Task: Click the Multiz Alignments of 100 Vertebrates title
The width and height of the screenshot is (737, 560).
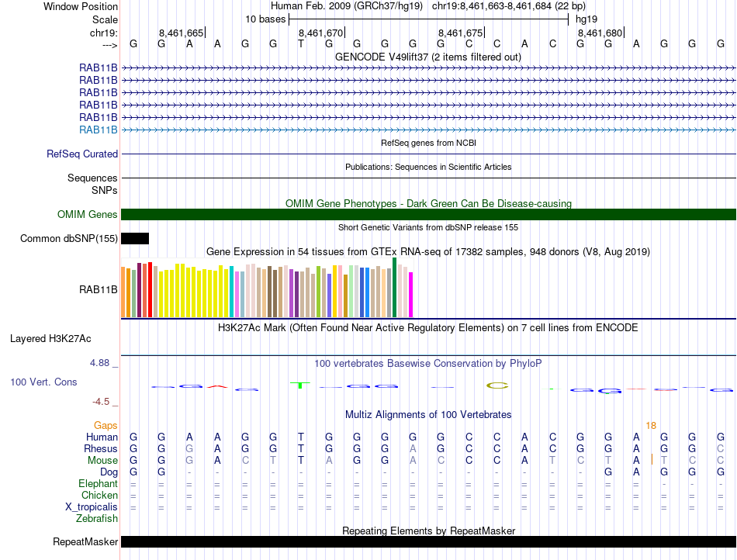Action: click(x=428, y=415)
